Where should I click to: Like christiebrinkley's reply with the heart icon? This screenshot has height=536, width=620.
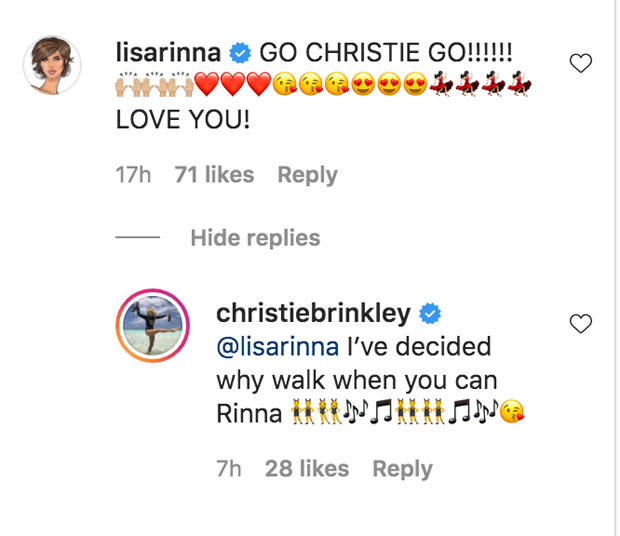click(580, 323)
